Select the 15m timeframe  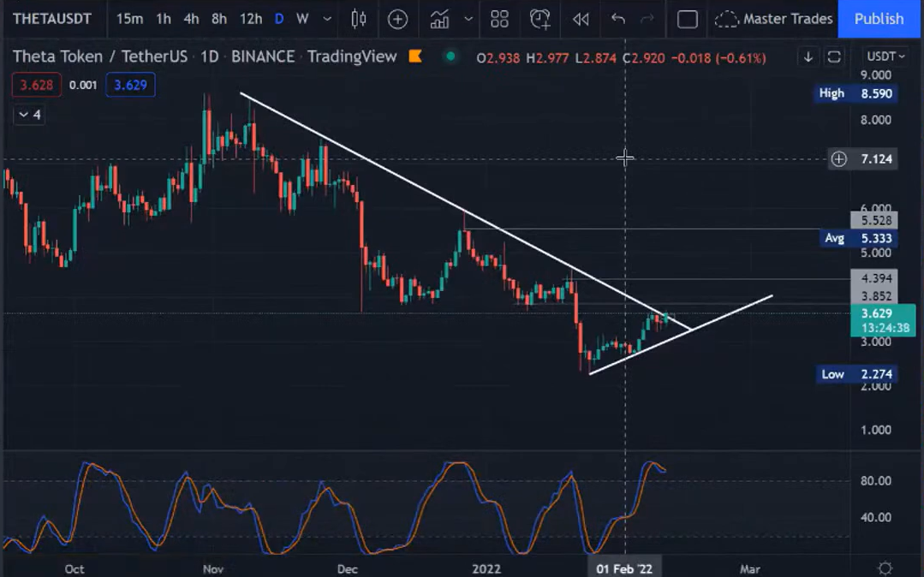[x=129, y=19]
